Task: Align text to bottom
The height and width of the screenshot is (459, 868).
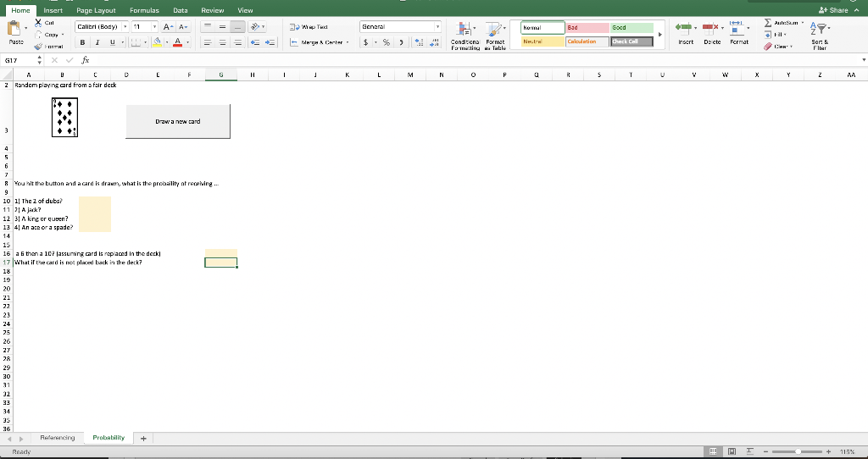Action: point(237,26)
